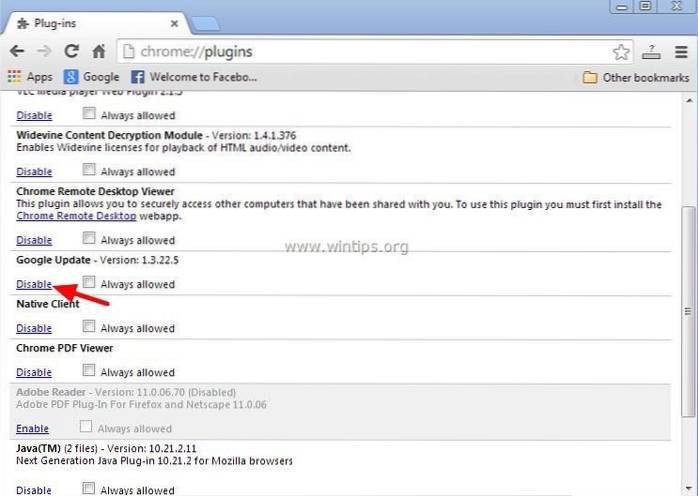Open the Google bookmark
The image size is (698, 496).
tap(91, 77)
